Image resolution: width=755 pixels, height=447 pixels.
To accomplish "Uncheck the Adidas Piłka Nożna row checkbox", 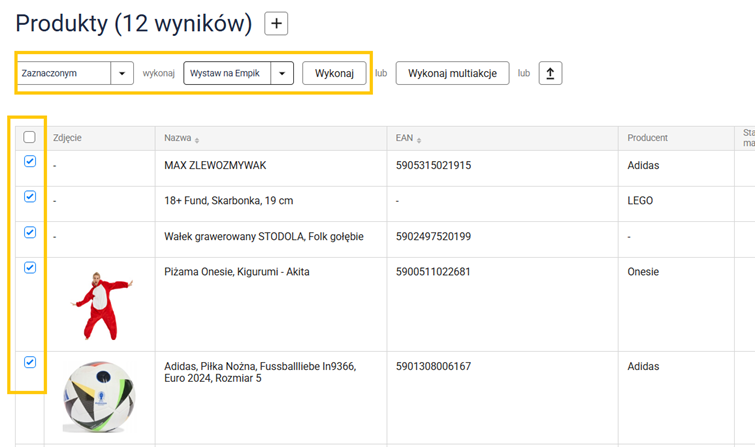I will [x=29, y=362].
